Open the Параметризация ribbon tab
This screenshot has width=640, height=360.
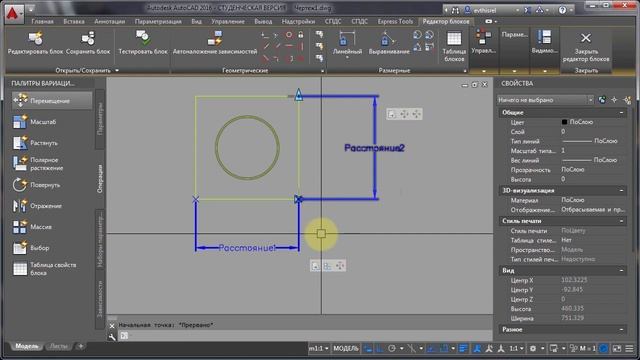coord(158,21)
